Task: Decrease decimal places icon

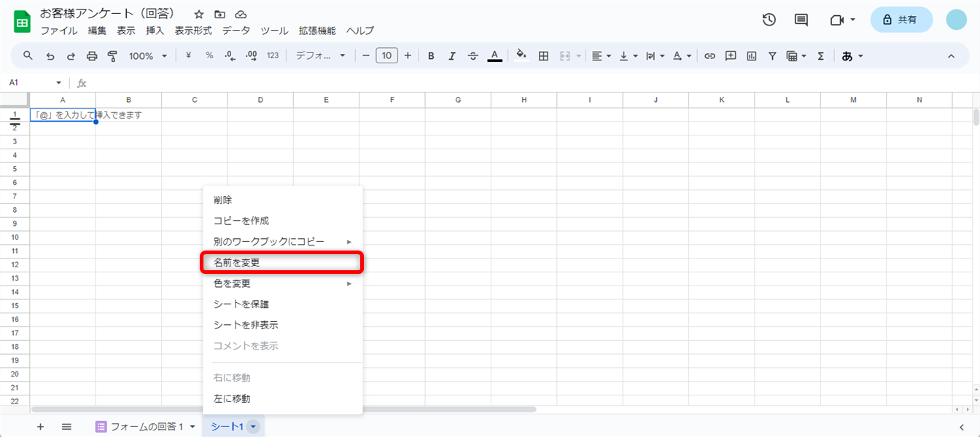Action: pyautogui.click(x=230, y=55)
